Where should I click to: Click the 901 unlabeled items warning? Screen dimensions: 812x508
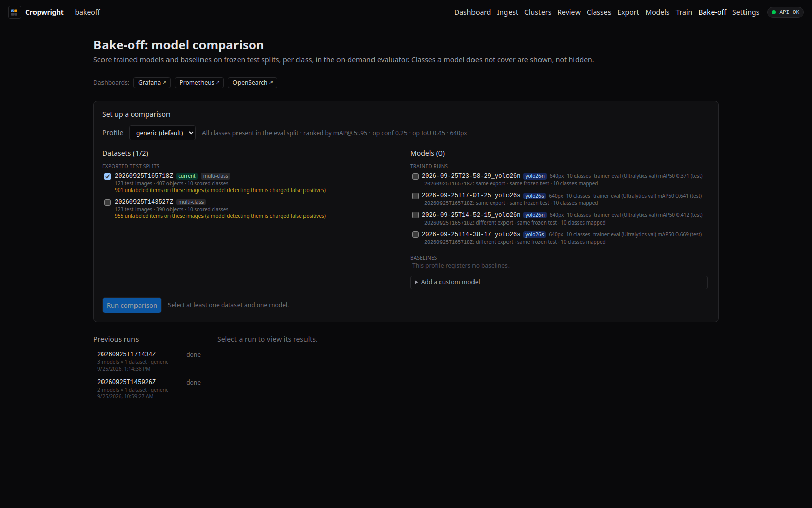[220, 190]
